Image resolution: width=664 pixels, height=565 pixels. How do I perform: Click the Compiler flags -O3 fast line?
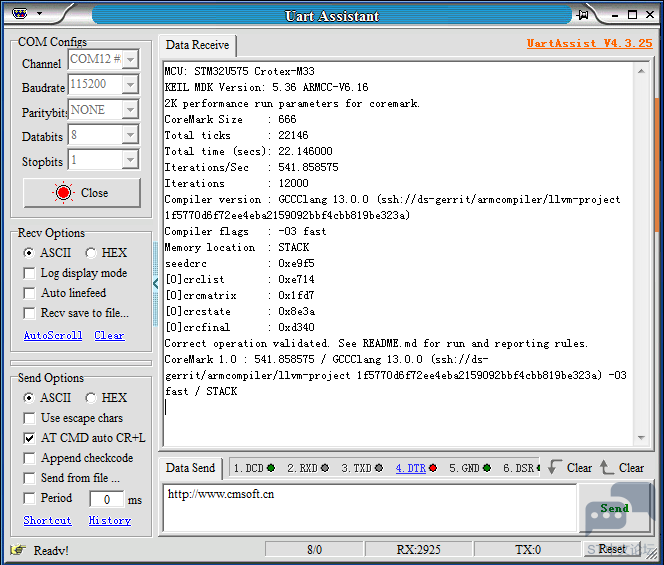(x=245, y=232)
